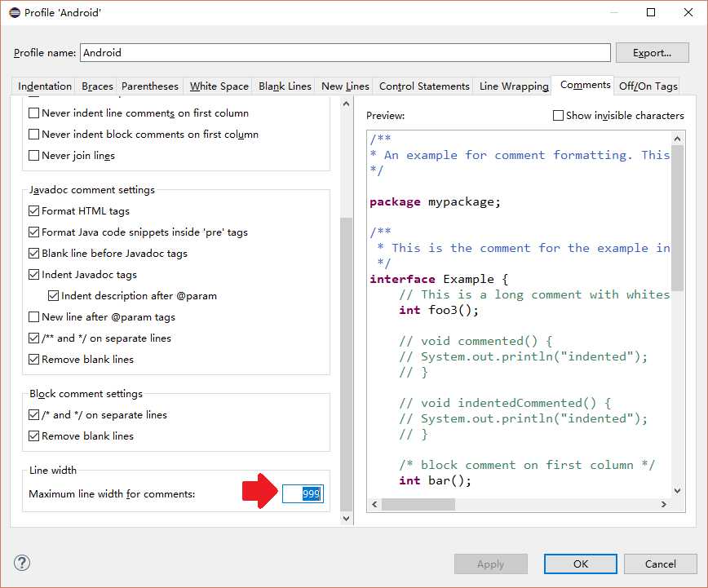Screen dimensions: 708x588
Task: Click the preview horizontal scrollbar thumb
Action: point(418,505)
